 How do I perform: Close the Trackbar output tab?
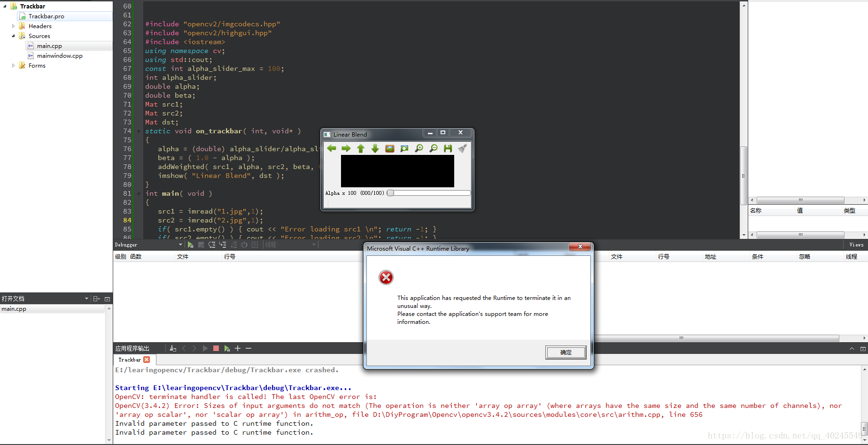pyautogui.click(x=146, y=359)
